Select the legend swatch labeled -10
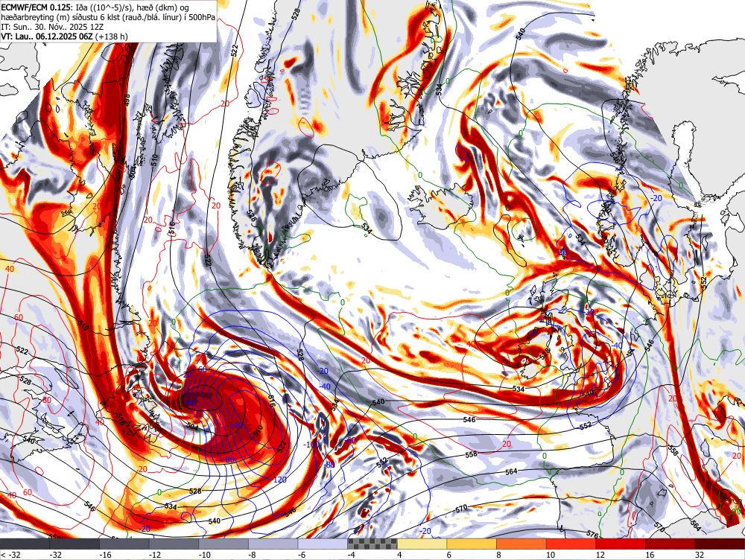Viewport: 745px width, 560px height. point(223,544)
